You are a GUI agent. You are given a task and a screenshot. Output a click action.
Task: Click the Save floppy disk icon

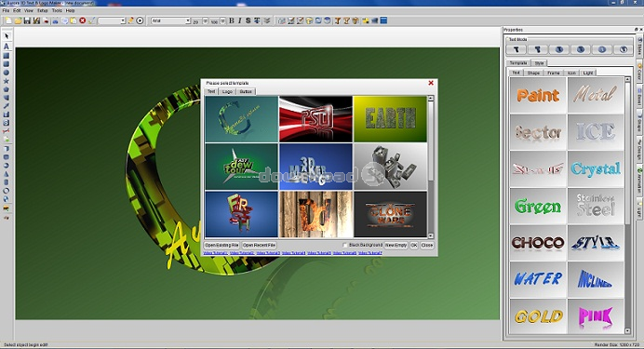pyautogui.click(x=27, y=20)
